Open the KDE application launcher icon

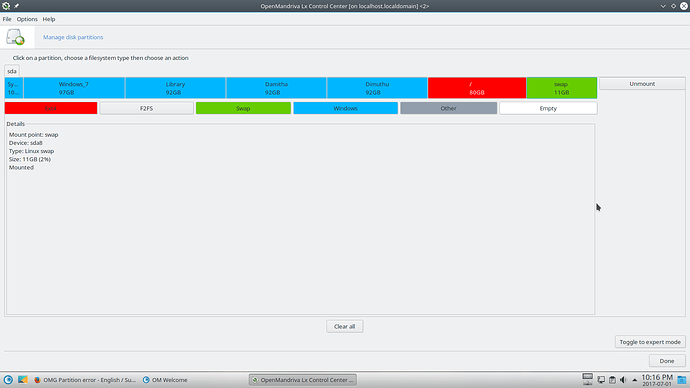pyautogui.click(x=8, y=380)
